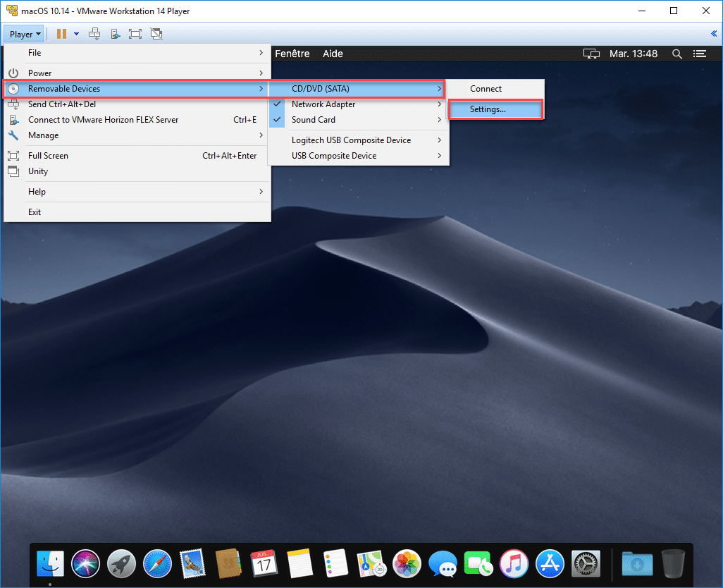Click the screen mirroring display icon
This screenshot has width=723, height=588.
pos(591,54)
